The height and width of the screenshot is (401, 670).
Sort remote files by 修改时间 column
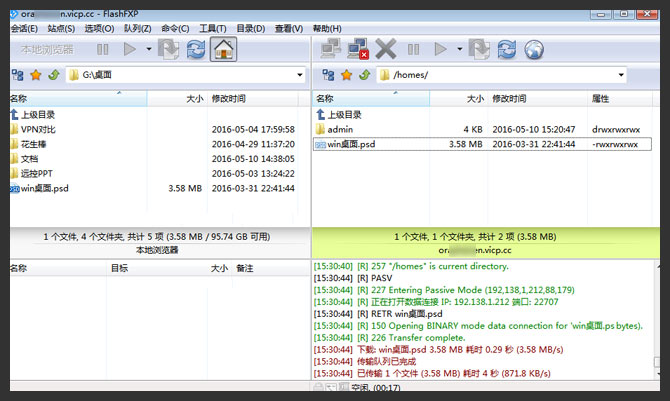coord(512,99)
